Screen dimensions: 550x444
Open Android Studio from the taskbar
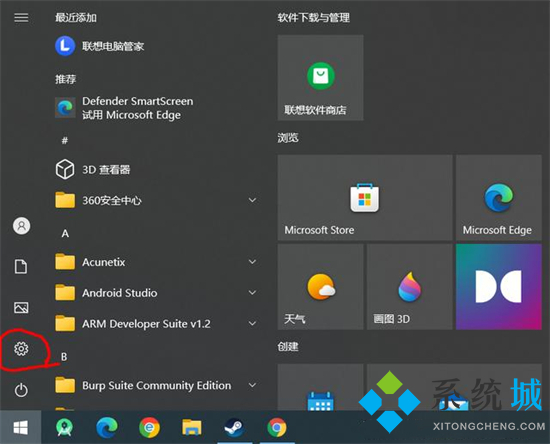[x=64, y=428]
